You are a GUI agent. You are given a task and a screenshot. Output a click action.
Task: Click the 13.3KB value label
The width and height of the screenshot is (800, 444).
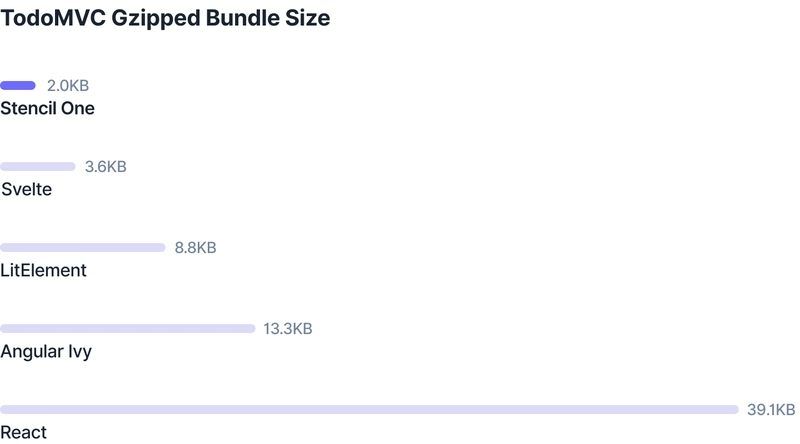[288, 329]
